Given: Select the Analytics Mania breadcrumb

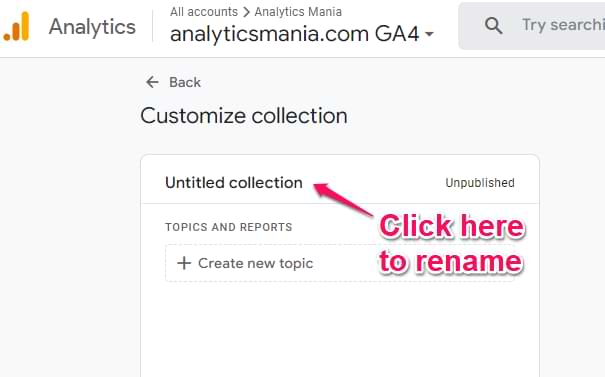Looking at the screenshot, I should [298, 12].
